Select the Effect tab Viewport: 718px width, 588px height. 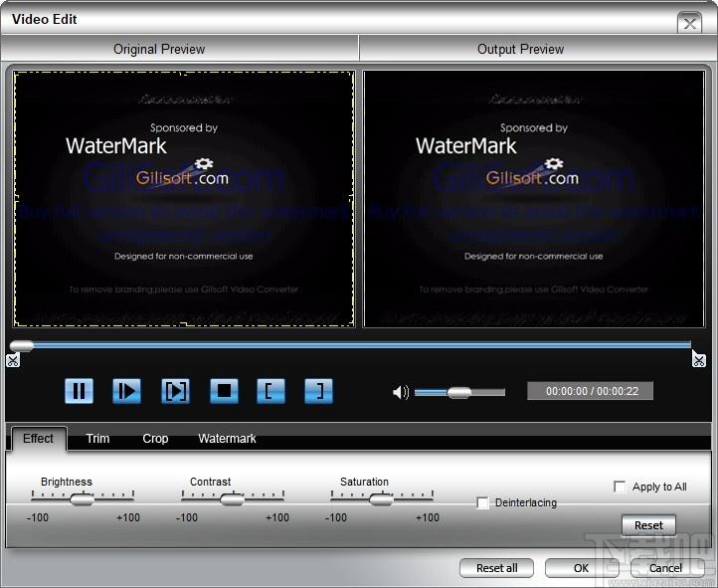(39, 439)
